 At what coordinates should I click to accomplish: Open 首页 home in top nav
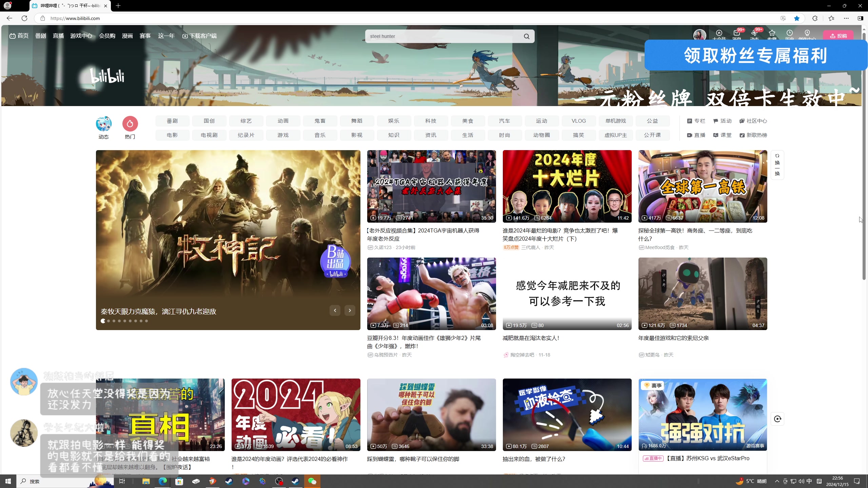(19, 36)
